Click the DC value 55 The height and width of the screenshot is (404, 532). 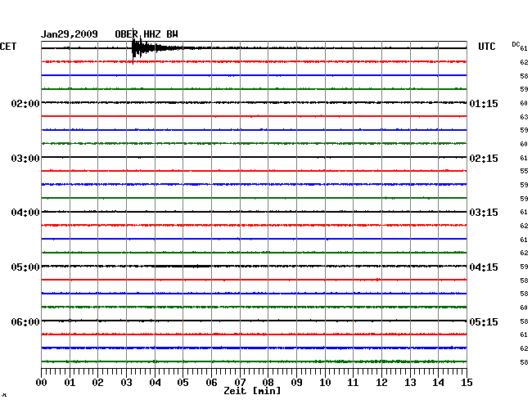coord(524,171)
